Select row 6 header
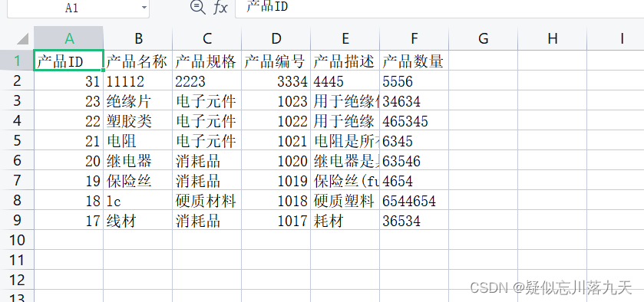Viewport: 644px width, 302px height. pos(17,160)
